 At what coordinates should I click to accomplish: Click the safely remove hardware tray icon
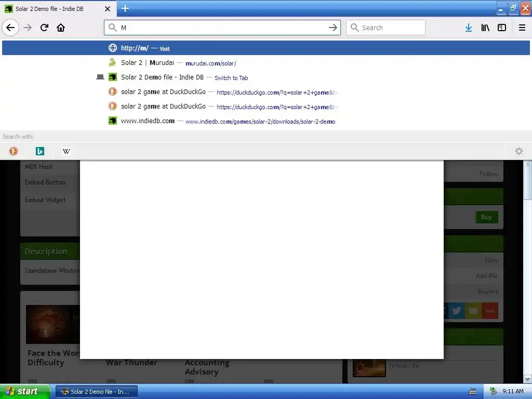pyautogui.click(x=493, y=391)
